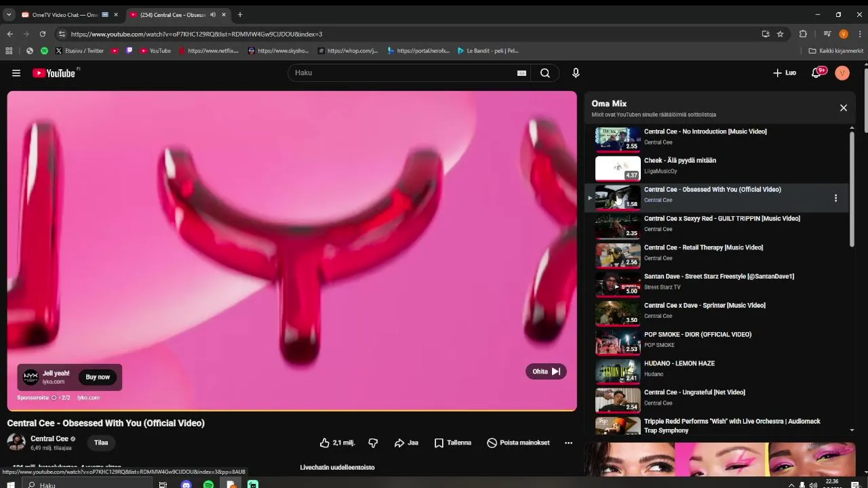Click the Sponsoroitu info icon

(x=54, y=398)
